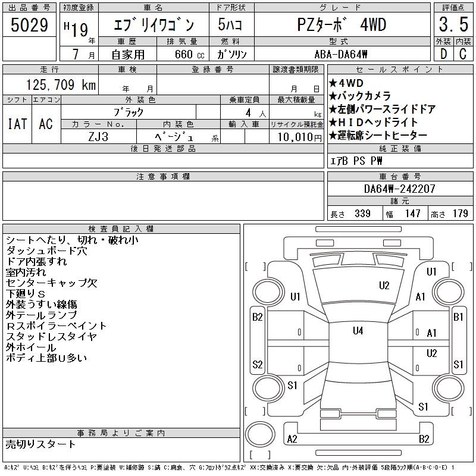
Task: Select the B1 damage marker on the diagram
Action: point(458,317)
